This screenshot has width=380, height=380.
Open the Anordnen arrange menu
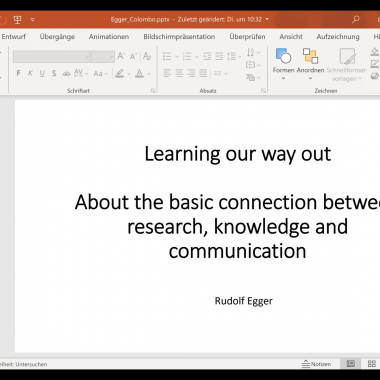(x=310, y=64)
